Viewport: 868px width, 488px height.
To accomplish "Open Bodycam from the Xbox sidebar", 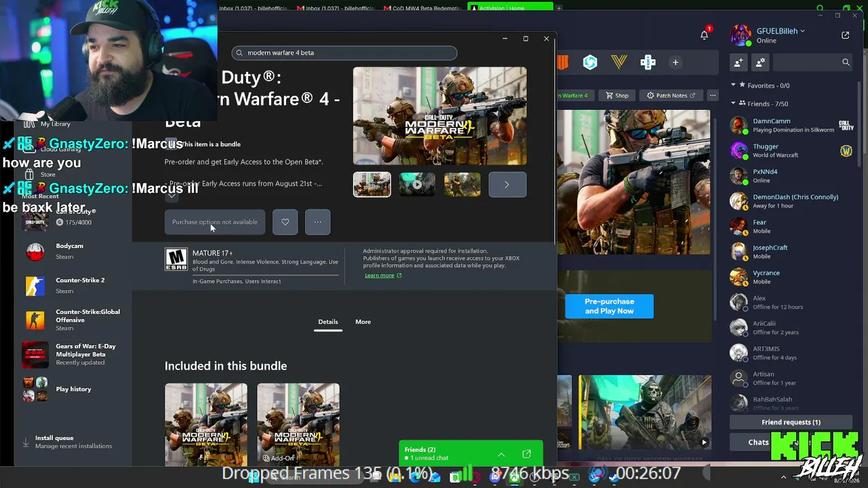I will [73, 251].
